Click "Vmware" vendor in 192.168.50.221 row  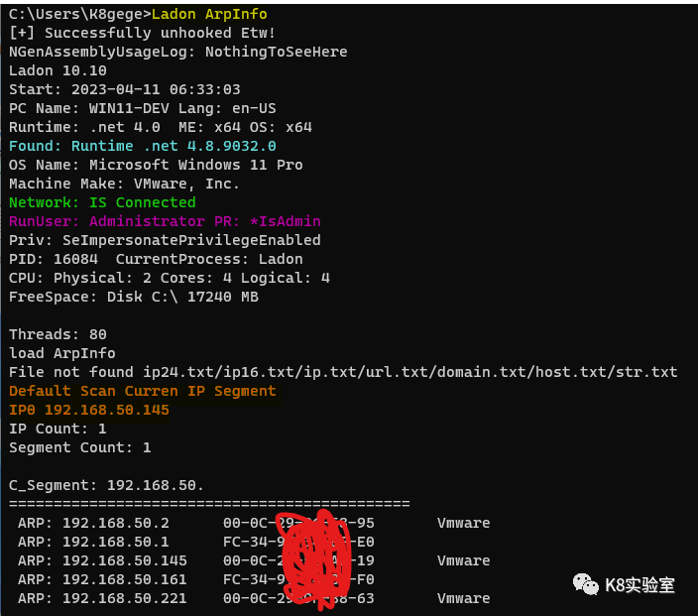[x=463, y=598]
